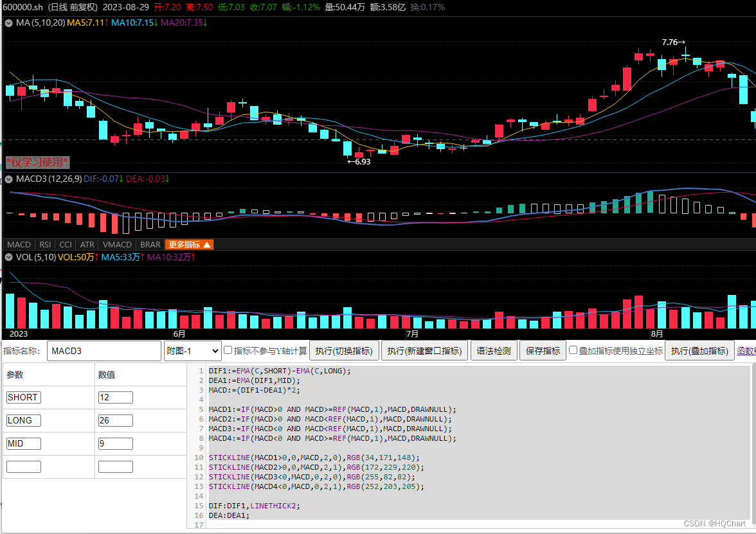The height and width of the screenshot is (534, 756).
Task: Click the LONG value field 26
Action: [x=116, y=420]
